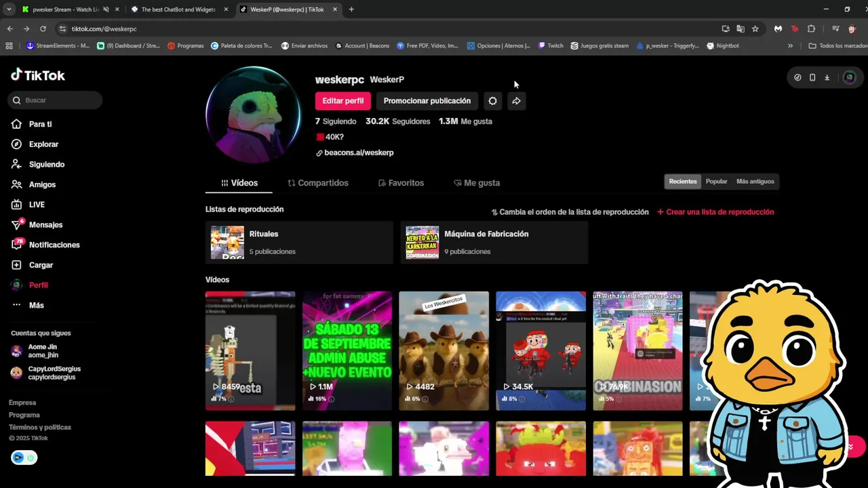The width and height of the screenshot is (868, 488).
Task: Open the browser extensions puzzle icon
Action: [x=811, y=28]
